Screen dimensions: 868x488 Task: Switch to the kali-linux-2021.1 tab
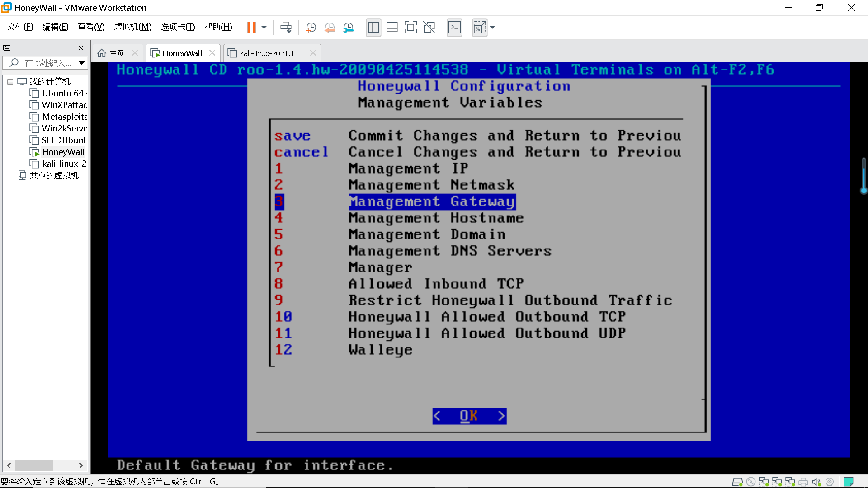tap(267, 53)
